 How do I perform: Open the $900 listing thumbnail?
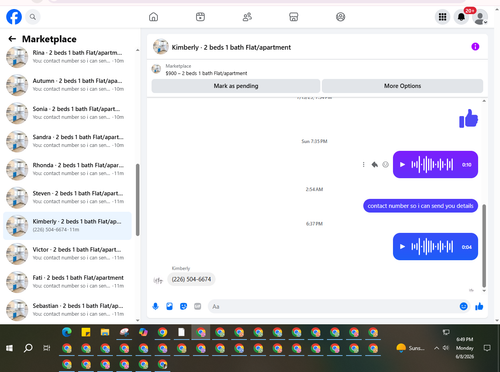tap(156, 69)
